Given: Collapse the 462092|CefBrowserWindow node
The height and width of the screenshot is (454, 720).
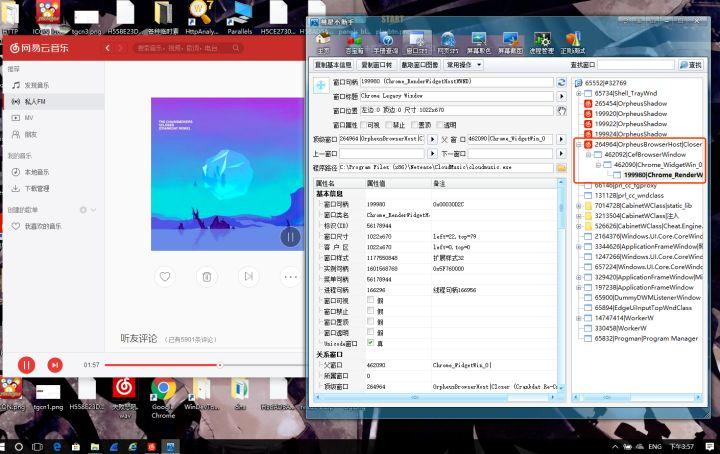Looking at the screenshot, I should tap(588, 155).
